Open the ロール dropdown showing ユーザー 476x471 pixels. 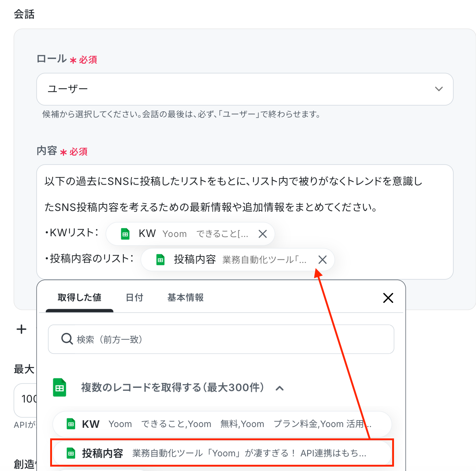[245, 89]
